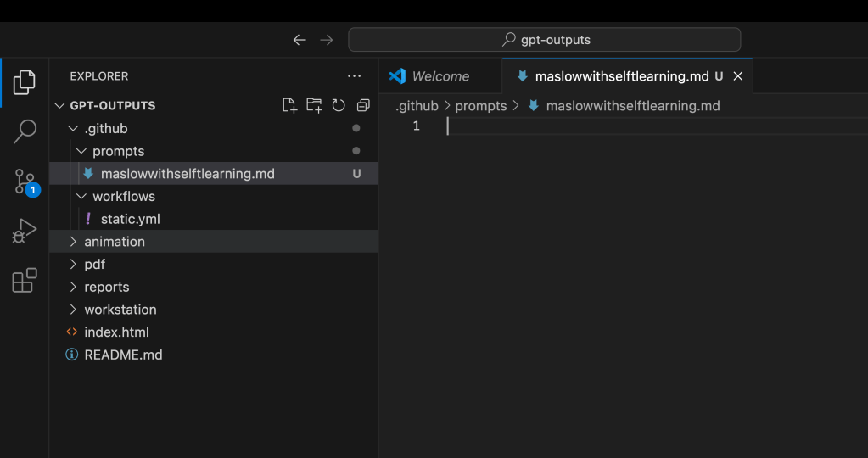Image resolution: width=868 pixels, height=458 pixels.
Task: Expand the animation folder
Action: 213,242
